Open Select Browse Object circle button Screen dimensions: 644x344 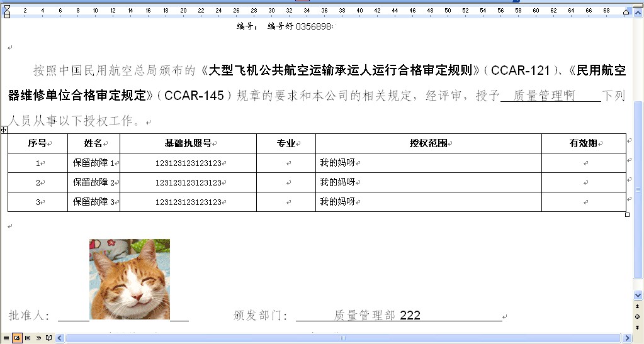click(638, 316)
